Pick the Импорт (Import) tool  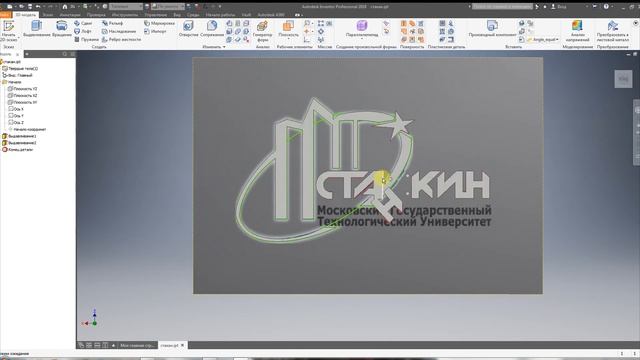[x=155, y=31]
